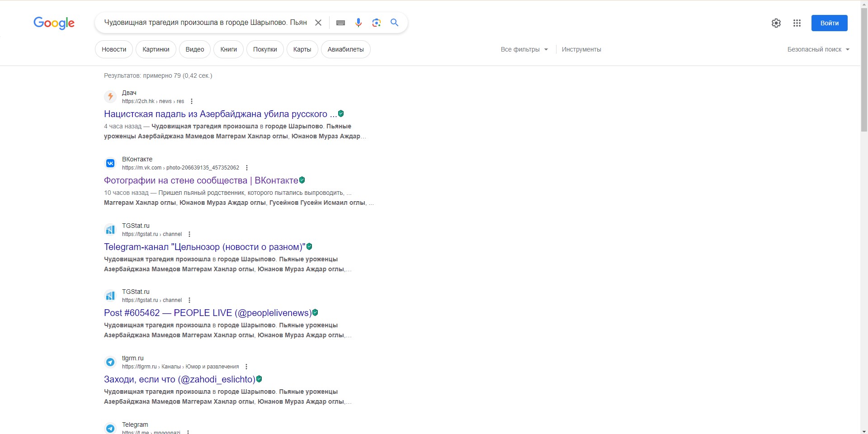Image resolution: width=868 pixels, height=434 pixels.
Task: Open more options for PEOPLE LIVE result
Action: (189, 300)
